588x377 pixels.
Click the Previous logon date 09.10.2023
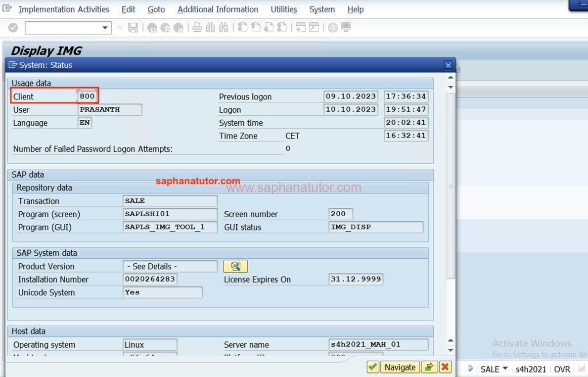[x=351, y=96]
